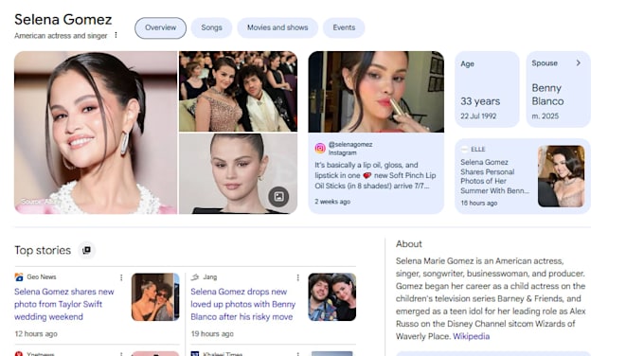Go to the Events tab
This screenshot has height=356, width=644.
tap(344, 27)
